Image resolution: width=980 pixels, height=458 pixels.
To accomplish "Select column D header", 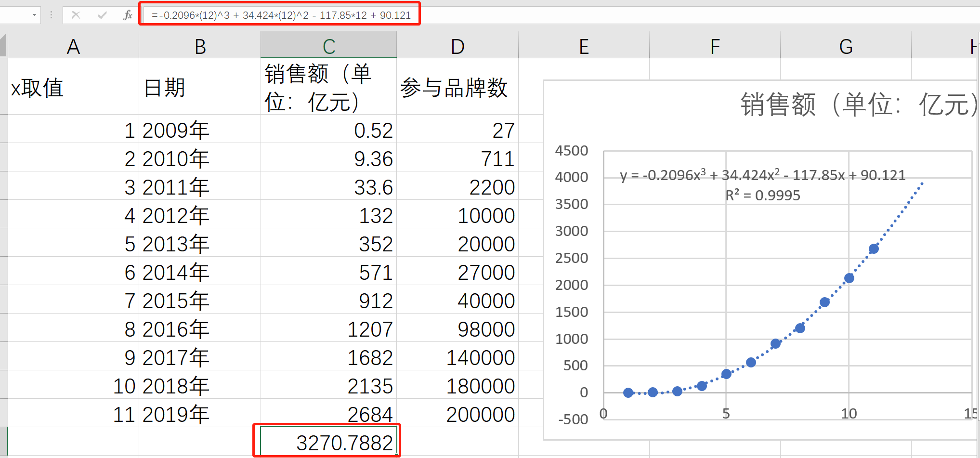I will tap(457, 46).
